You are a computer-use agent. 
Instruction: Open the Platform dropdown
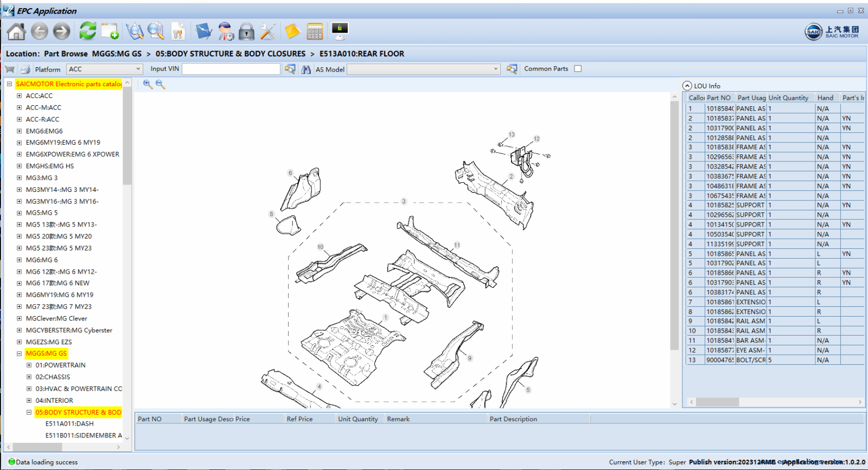click(x=138, y=69)
